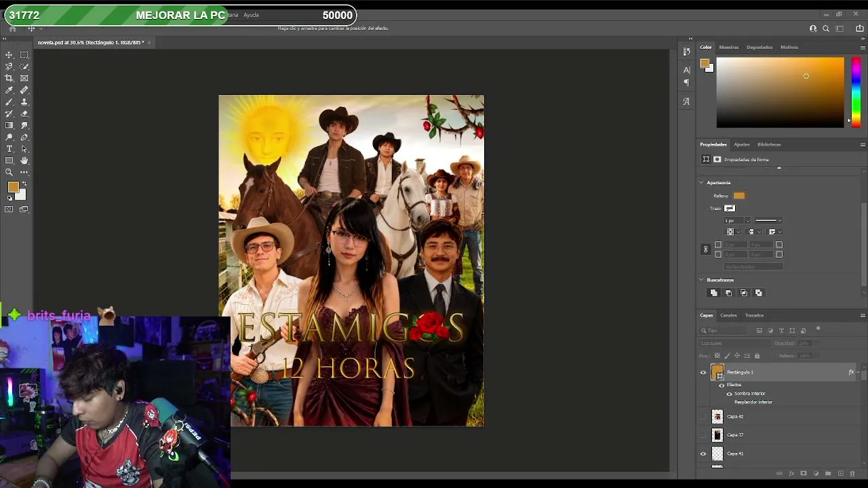This screenshot has width=868, height=488.
Task: Select the Eyedropper tool
Action: click(9, 90)
